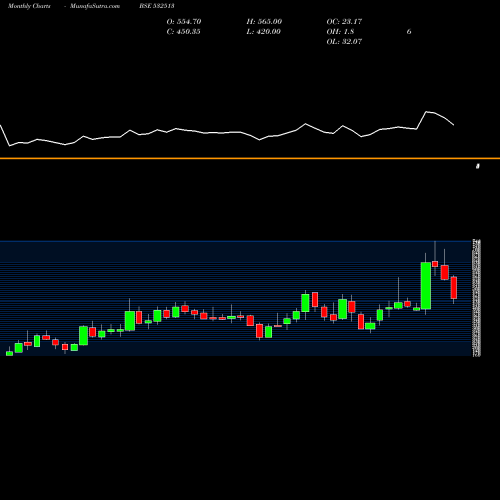Screen dimensions: 500x500
Task: Click the 'OL: 32.07' value
Action: click(x=344, y=42)
